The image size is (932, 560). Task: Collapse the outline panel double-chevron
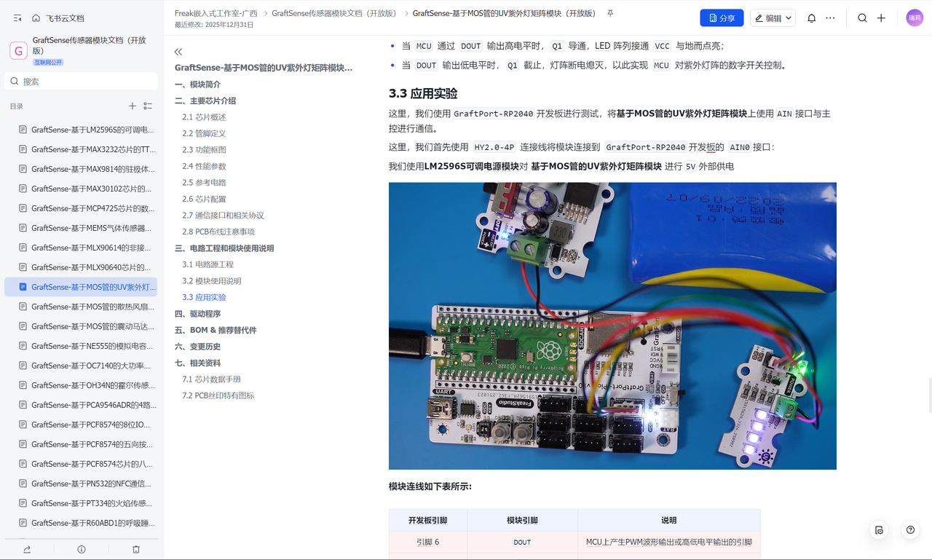tap(178, 52)
